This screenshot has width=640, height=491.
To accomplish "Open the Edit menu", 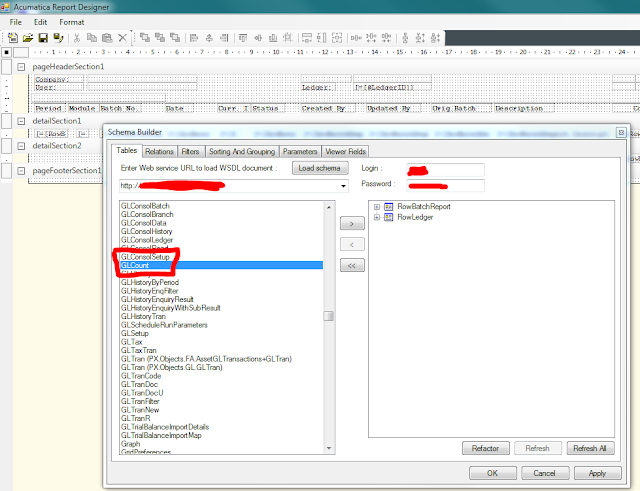I will (40, 22).
